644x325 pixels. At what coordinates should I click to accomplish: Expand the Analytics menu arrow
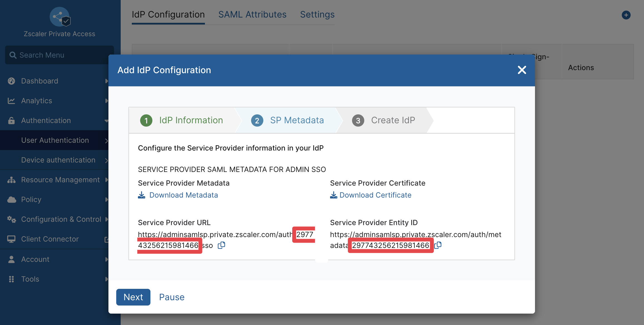(106, 101)
